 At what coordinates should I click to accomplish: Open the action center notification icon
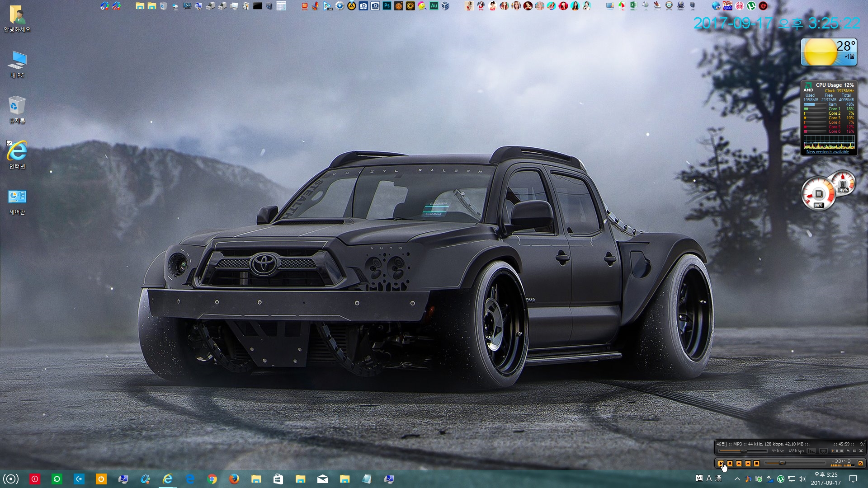853,479
